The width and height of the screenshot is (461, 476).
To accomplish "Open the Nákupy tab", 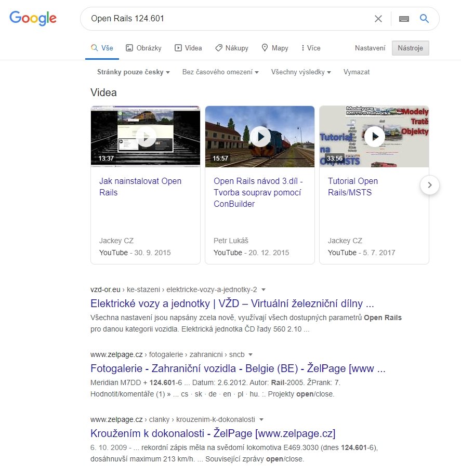I will tap(232, 48).
